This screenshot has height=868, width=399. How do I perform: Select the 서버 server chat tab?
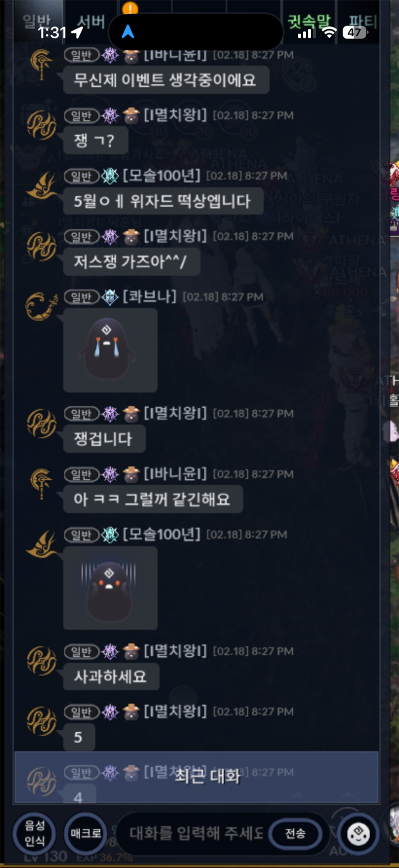[x=91, y=21]
